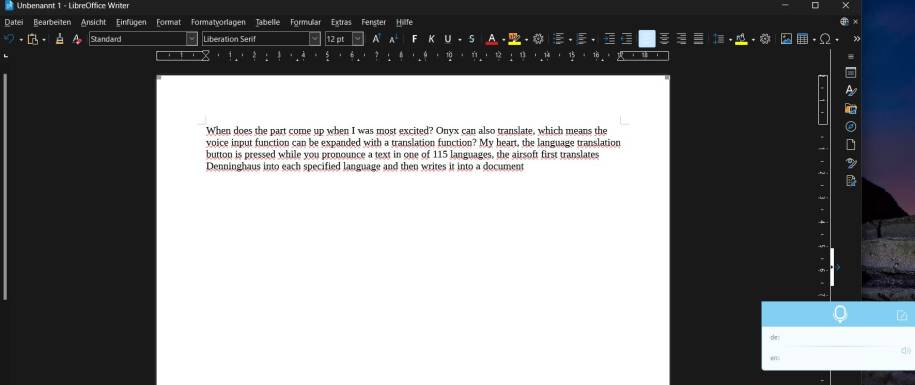The image size is (915, 385).
Task: Click the paragraph settings gear icon
Action: (765, 39)
